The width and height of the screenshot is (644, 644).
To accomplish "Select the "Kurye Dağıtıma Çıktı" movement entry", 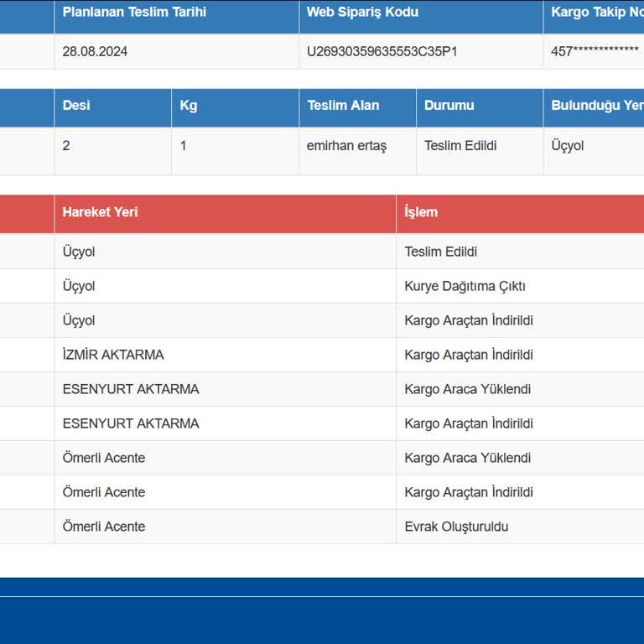I will point(465,286).
